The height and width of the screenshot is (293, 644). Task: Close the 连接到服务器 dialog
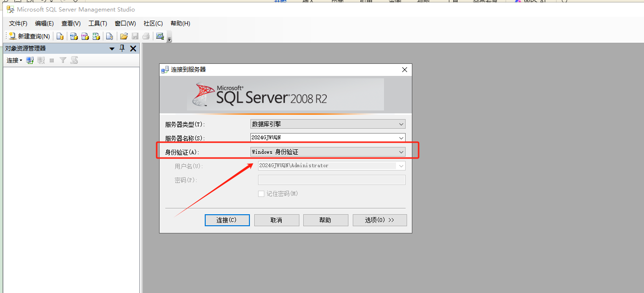click(x=405, y=70)
